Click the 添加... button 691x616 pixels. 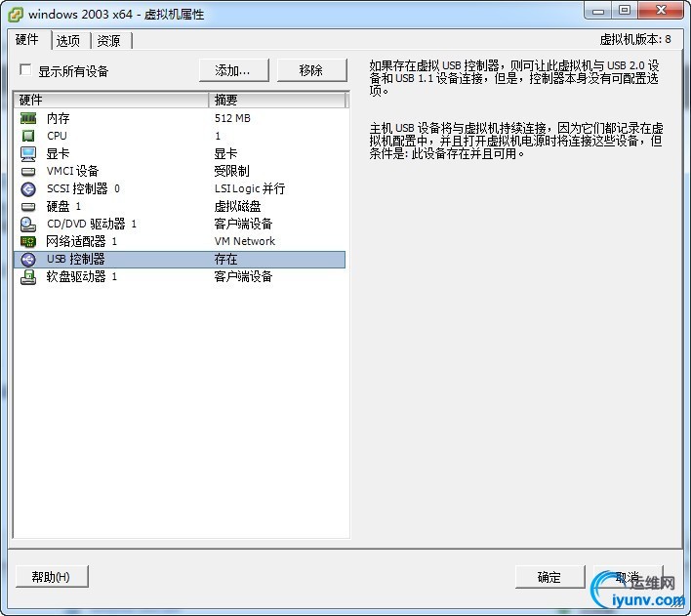(x=233, y=70)
